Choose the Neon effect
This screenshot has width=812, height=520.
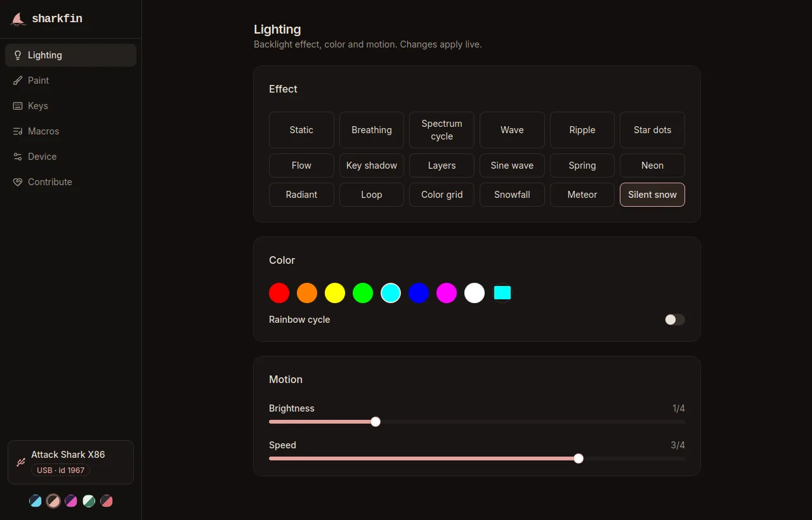652,166
